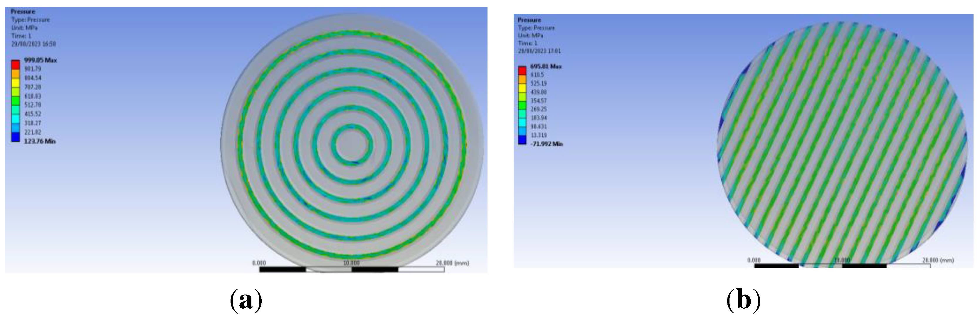
Task: Click red swatch beside 695.81 Max
Action: coord(522,71)
